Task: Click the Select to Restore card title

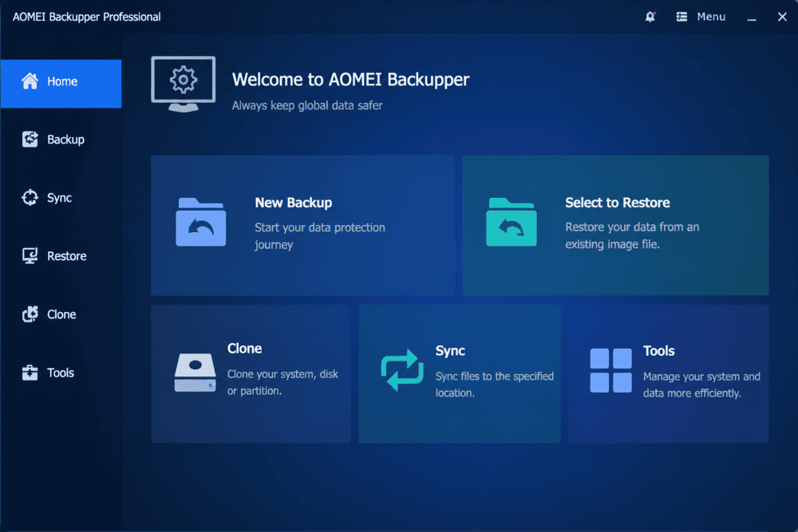Action: click(x=618, y=203)
